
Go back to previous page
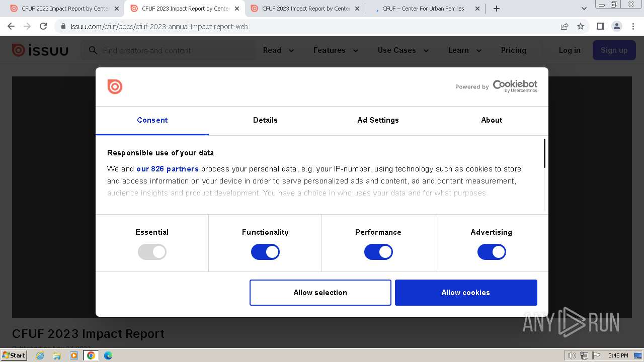coord(11,26)
